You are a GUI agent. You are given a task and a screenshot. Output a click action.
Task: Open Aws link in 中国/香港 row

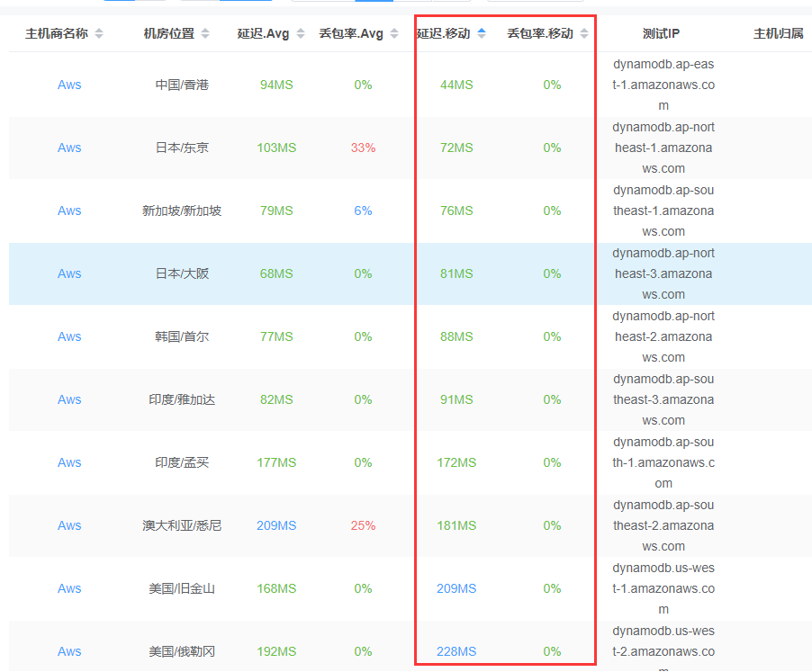tap(69, 85)
